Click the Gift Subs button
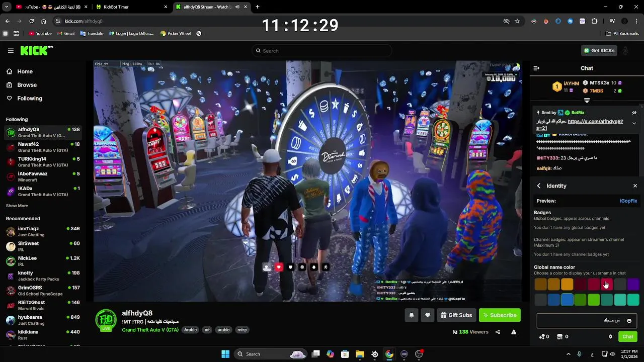 pos(456,315)
